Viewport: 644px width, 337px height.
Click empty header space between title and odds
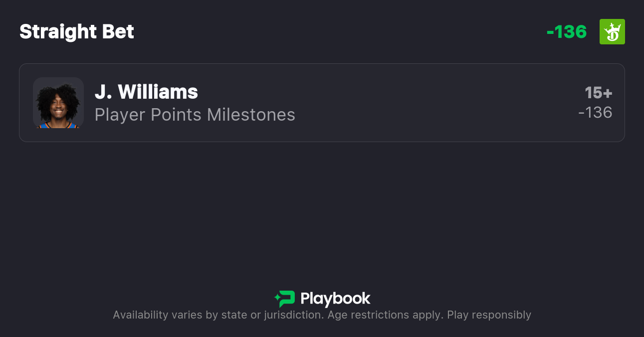point(339,32)
